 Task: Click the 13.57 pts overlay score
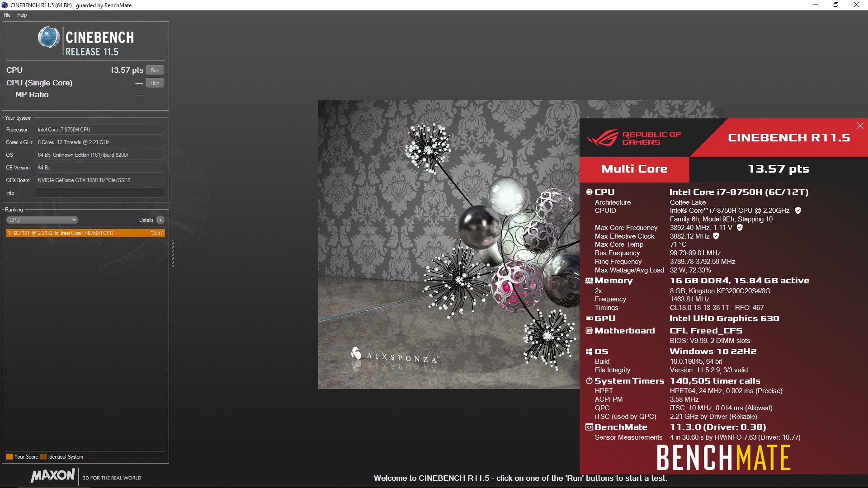pos(778,169)
